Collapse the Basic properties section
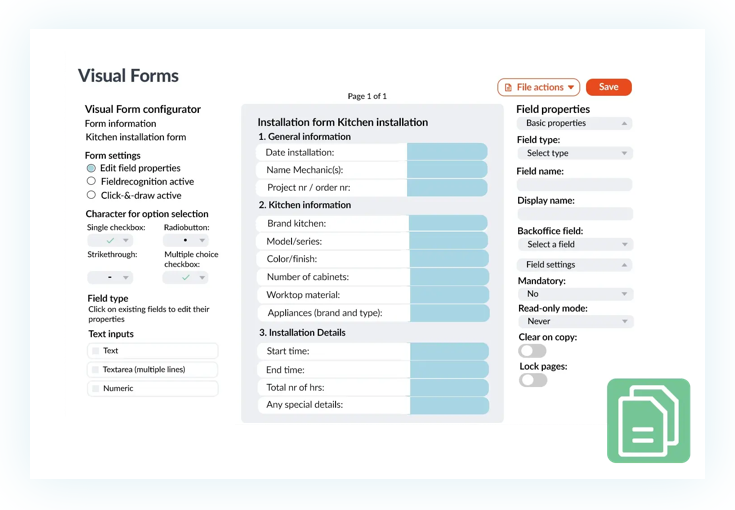735x510 pixels. click(x=624, y=124)
